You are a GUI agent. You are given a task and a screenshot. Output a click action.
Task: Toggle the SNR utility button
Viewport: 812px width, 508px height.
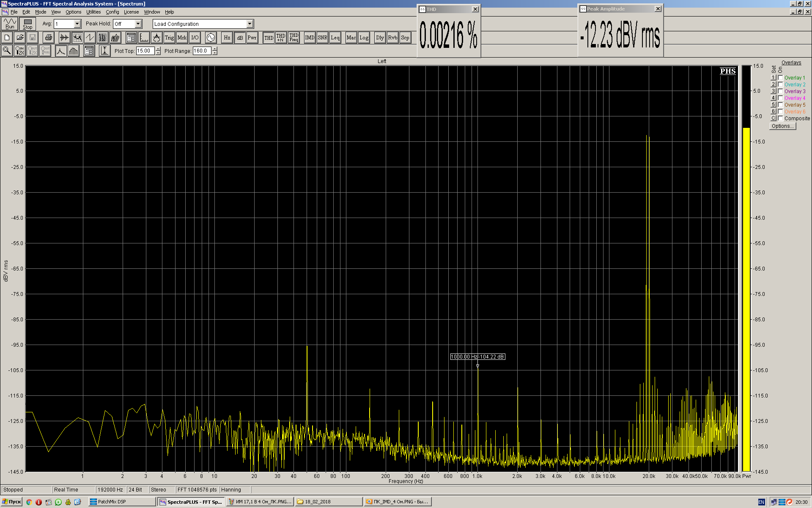coord(322,38)
